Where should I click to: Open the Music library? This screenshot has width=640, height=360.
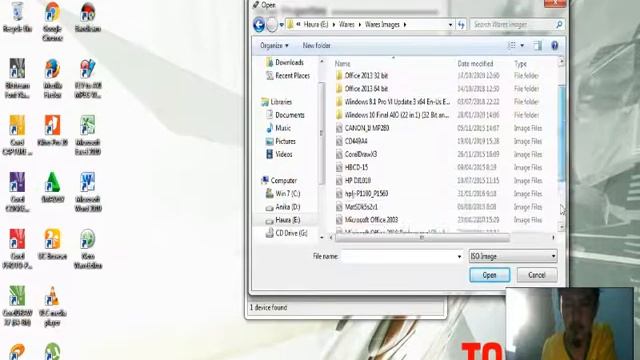click(x=278, y=128)
